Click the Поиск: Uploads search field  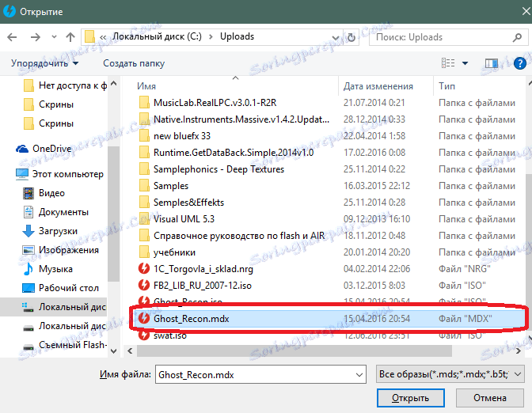(x=449, y=37)
